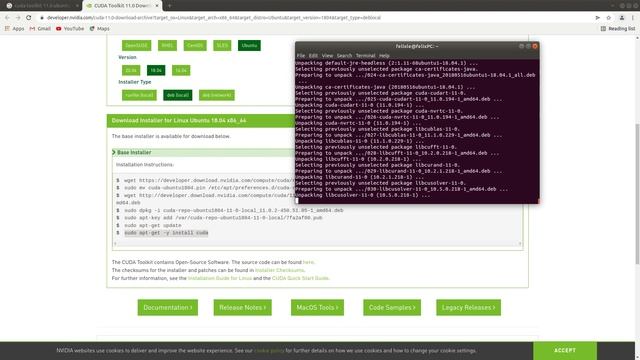
Task: Select the CentOS distribution
Action: click(195, 45)
